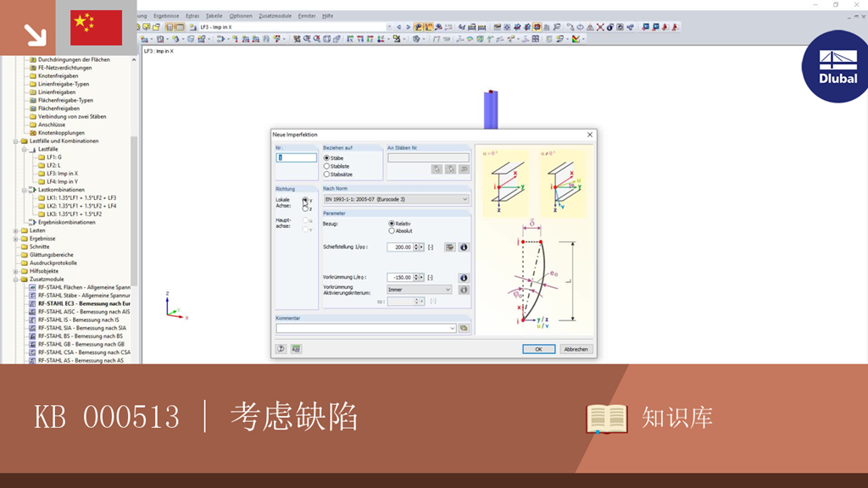Click the Dlubal logo badge
Viewport: 868px width, 488px height.
point(836,66)
